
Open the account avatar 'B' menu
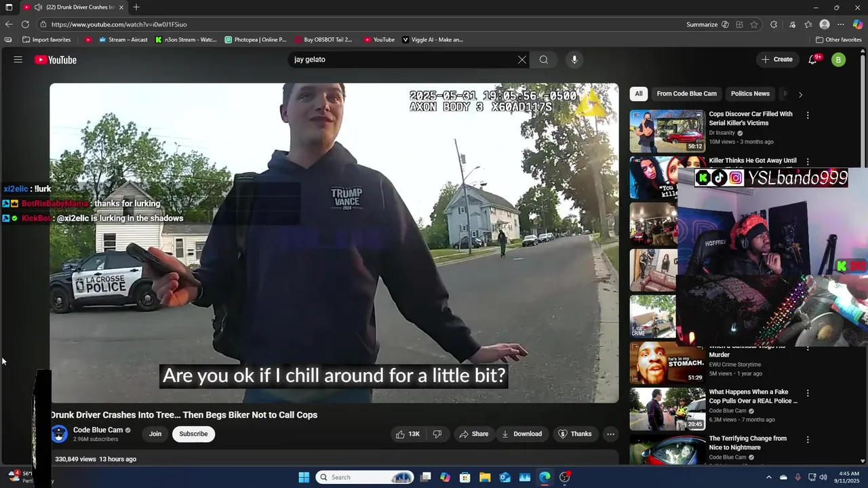839,60
